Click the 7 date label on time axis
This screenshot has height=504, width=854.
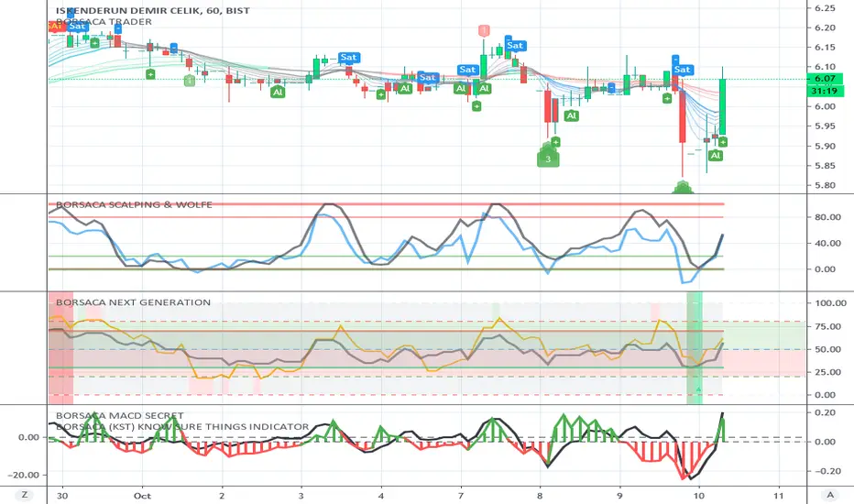click(461, 495)
